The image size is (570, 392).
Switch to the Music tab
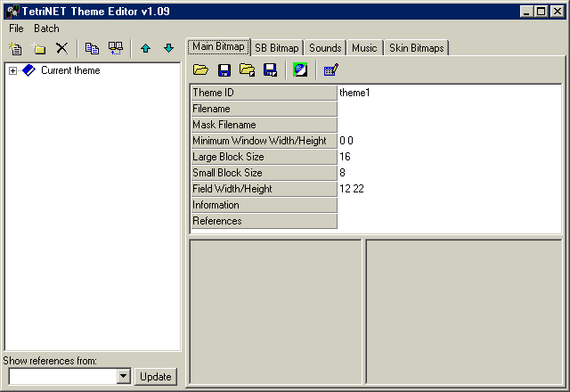(364, 47)
